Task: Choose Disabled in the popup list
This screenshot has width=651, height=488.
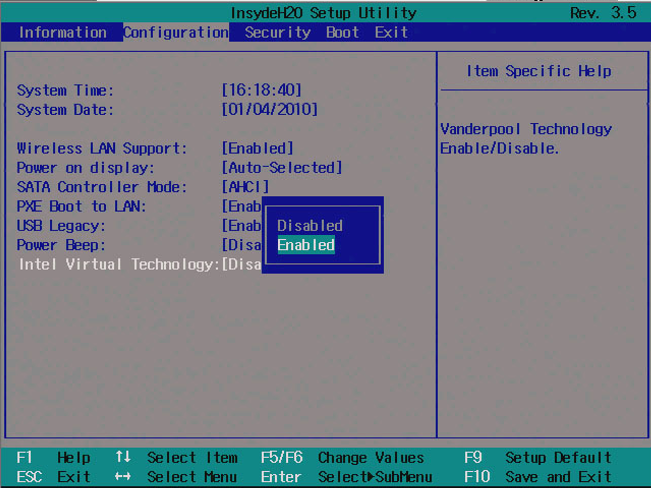Action: point(310,226)
